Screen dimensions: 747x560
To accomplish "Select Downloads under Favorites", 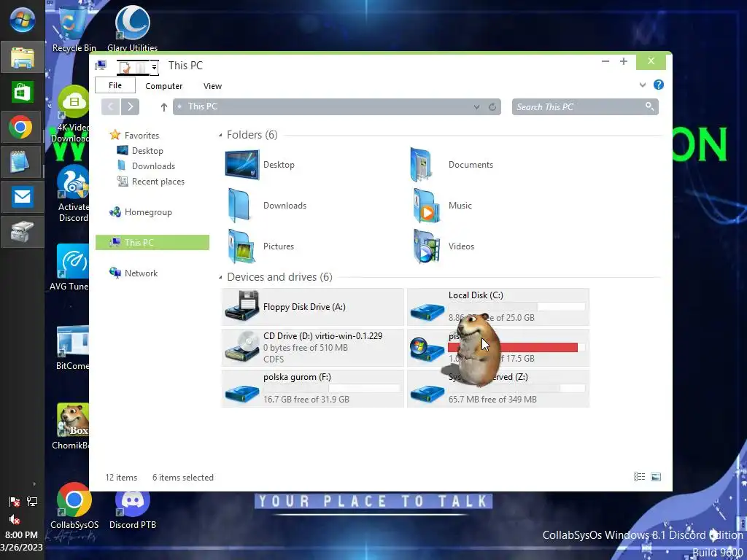I will (146, 166).
